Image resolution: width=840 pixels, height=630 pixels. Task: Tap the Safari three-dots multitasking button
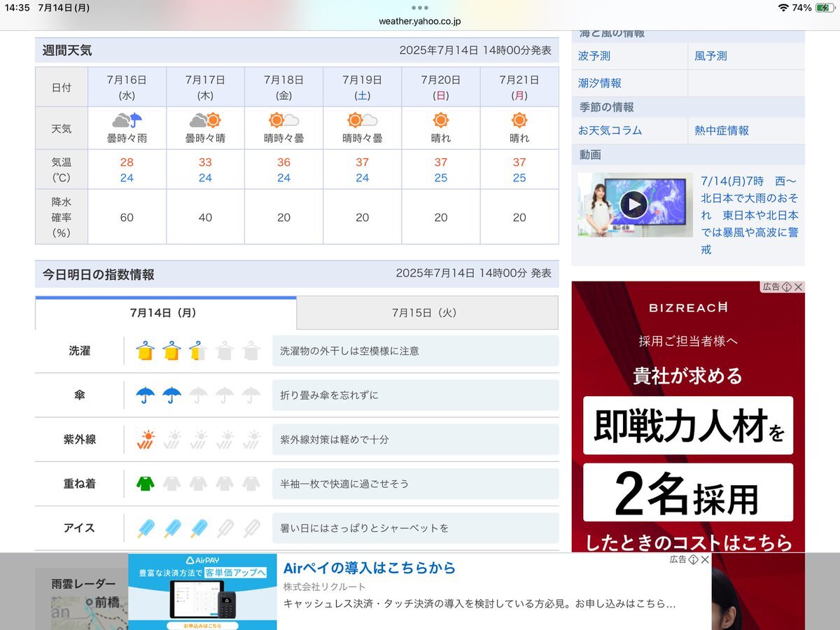point(420,8)
